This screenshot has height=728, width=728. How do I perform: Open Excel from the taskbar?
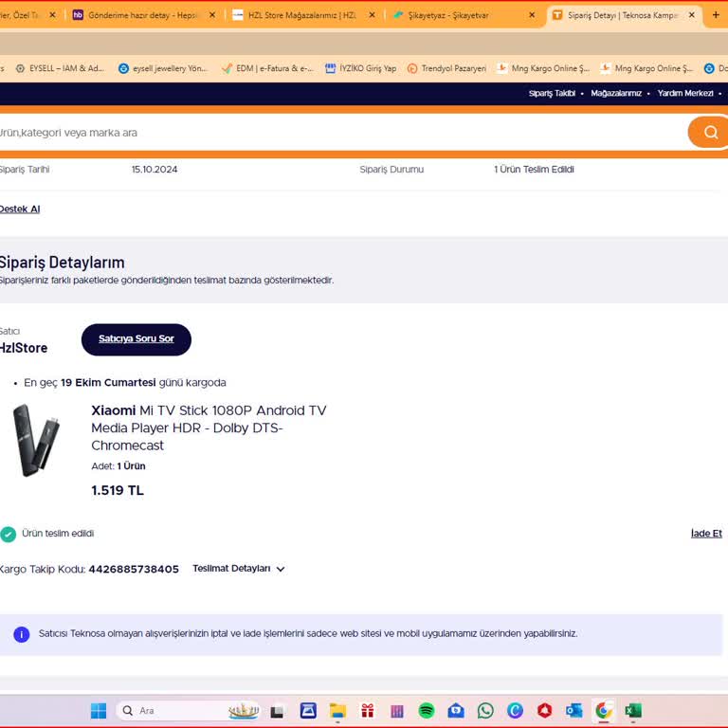coord(633,710)
